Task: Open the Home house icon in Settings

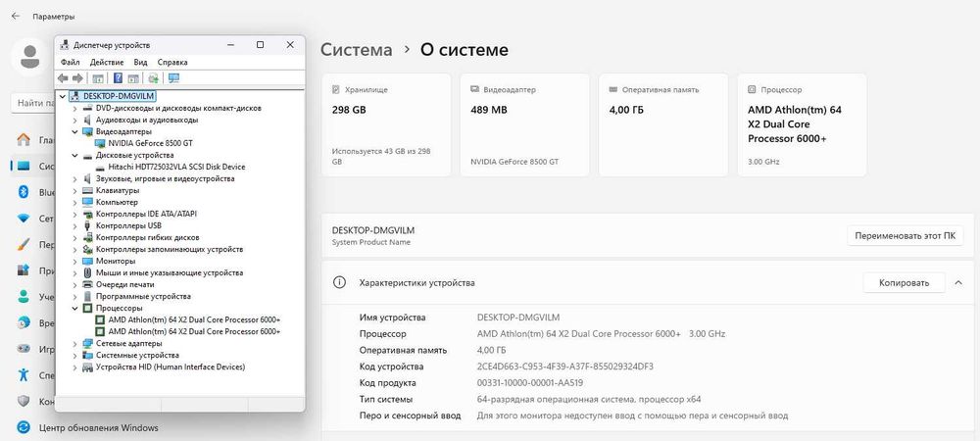Action: point(24,139)
